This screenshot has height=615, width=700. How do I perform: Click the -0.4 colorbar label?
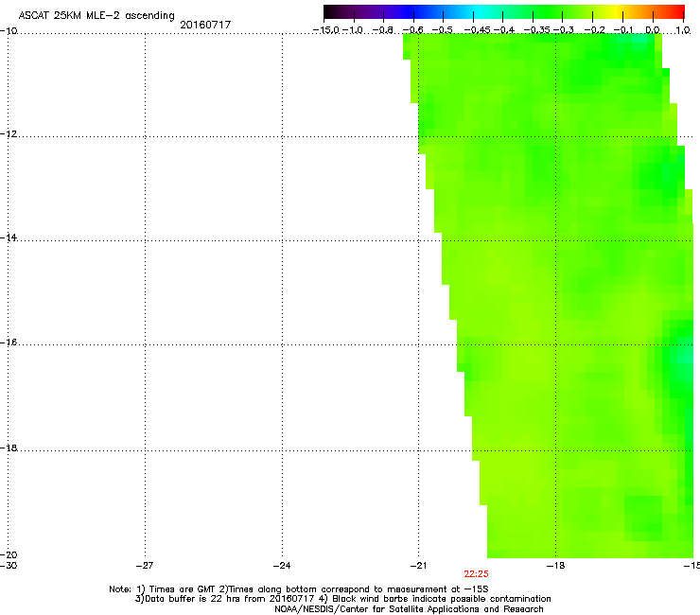tap(504, 30)
